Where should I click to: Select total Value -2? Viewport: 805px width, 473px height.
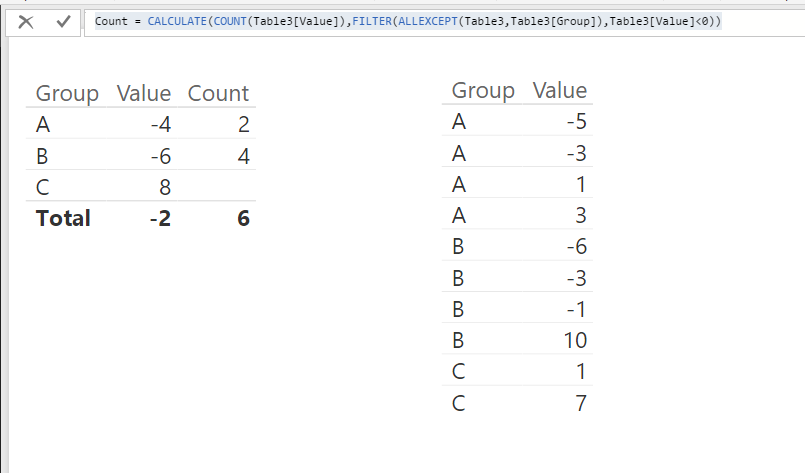[160, 218]
